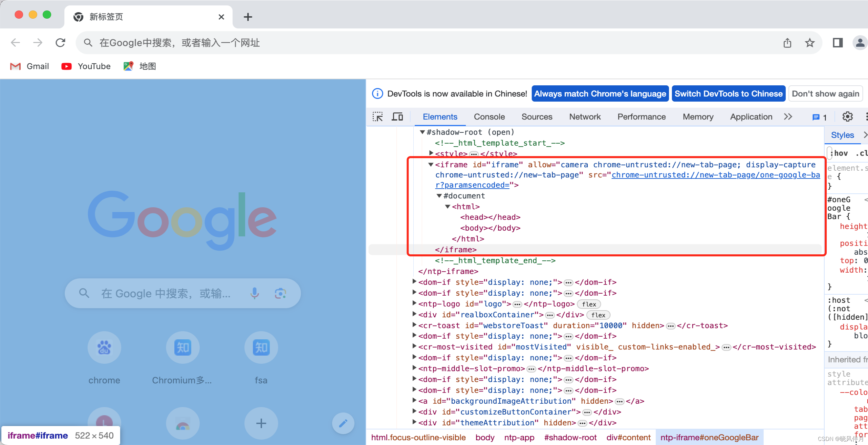The image size is (868, 445).
Task: Open the issues counter showing 1
Action: 819,117
